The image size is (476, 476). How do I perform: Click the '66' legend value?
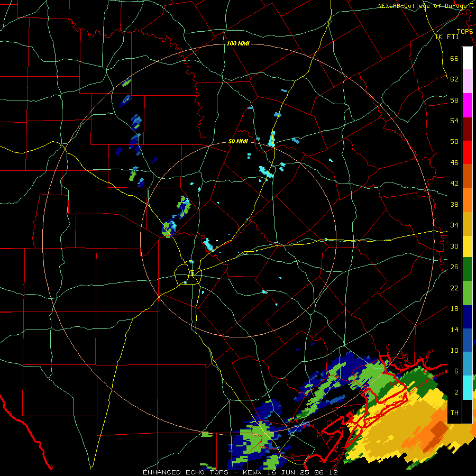click(x=454, y=58)
